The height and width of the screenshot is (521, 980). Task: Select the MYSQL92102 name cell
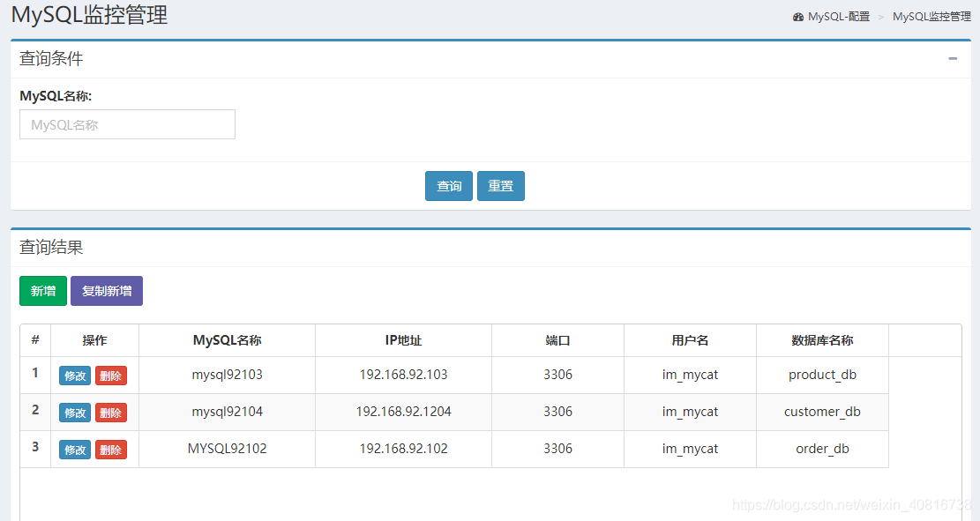click(x=227, y=449)
